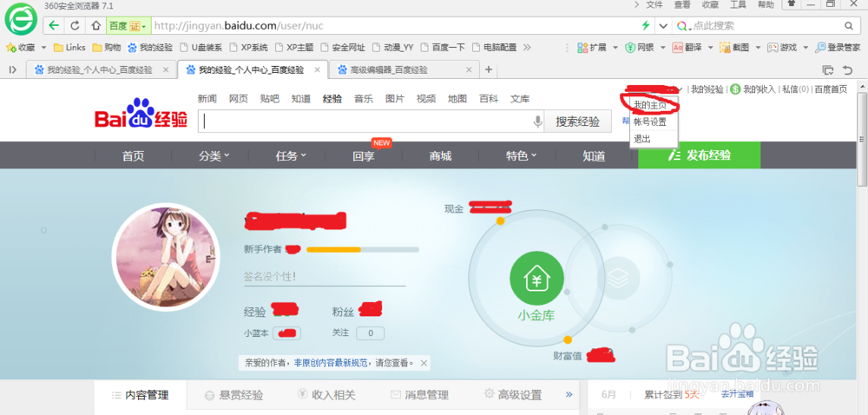Close the 高级编辑器_百度经验 tab

(469, 69)
